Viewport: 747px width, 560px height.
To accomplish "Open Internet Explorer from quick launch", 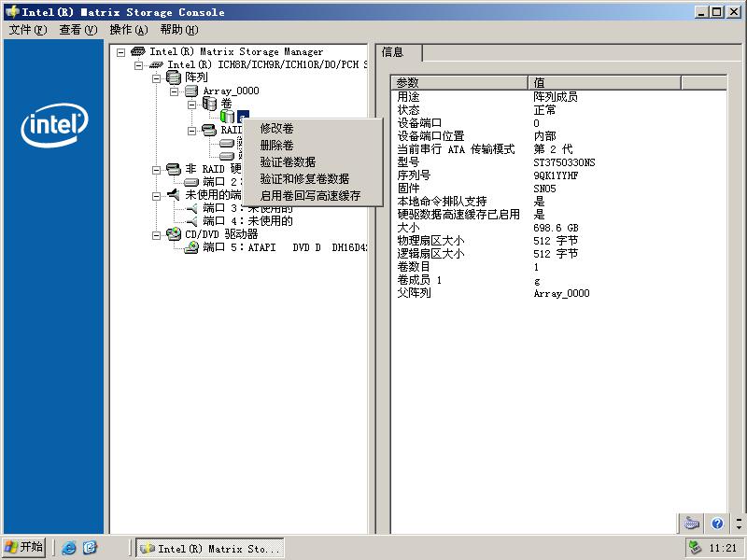I will (x=69, y=548).
